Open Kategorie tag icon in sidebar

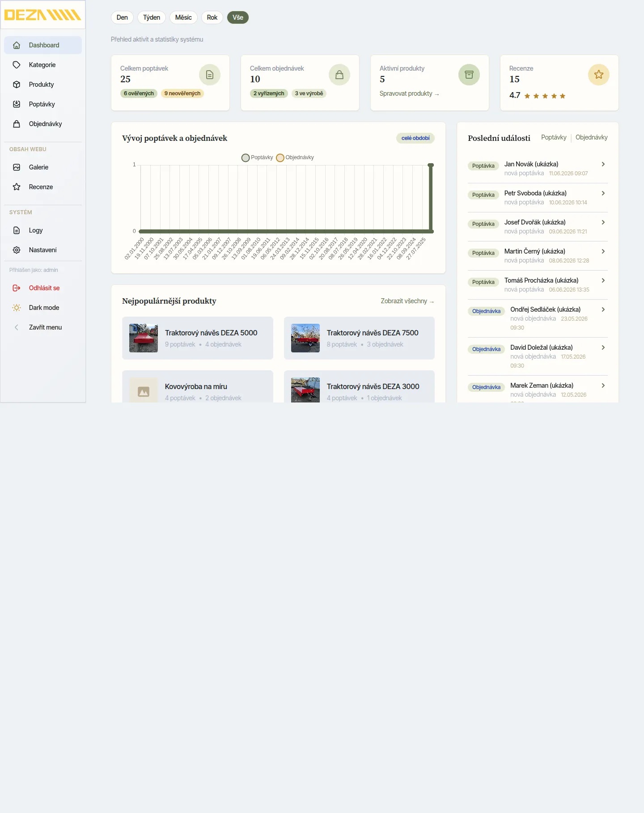click(17, 65)
